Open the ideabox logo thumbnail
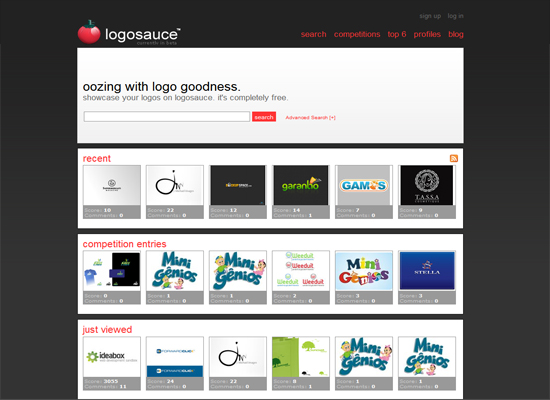The height and width of the screenshot is (400, 550). 112,357
